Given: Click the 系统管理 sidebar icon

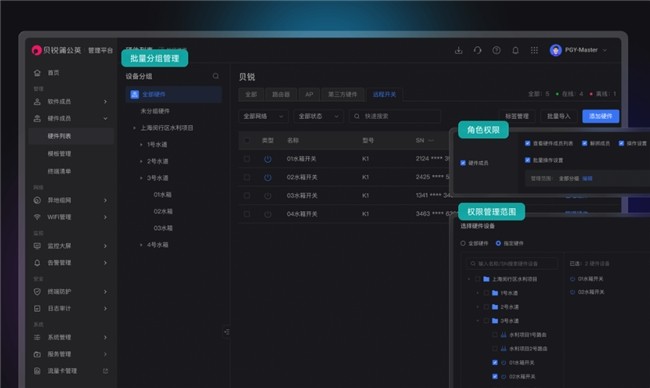Looking at the screenshot, I should [x=37, y=337].
